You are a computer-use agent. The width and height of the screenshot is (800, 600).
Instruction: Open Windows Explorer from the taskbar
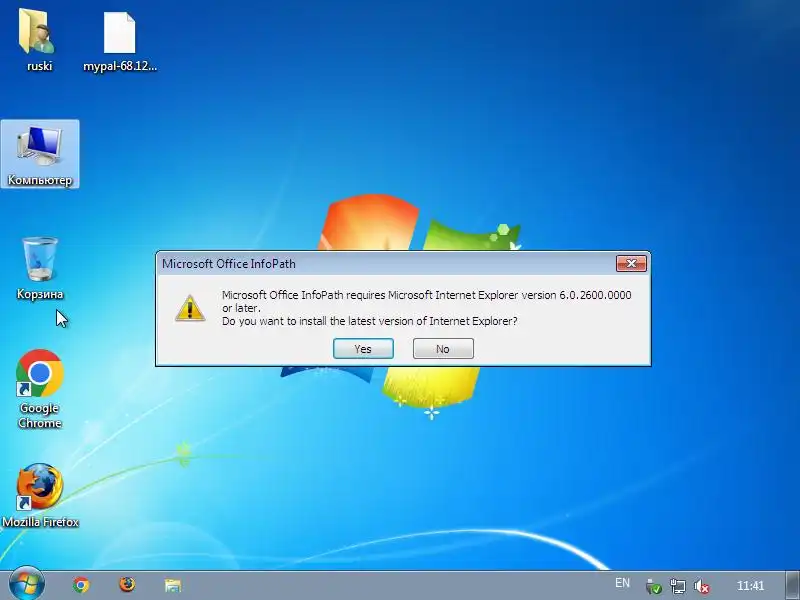173,585
